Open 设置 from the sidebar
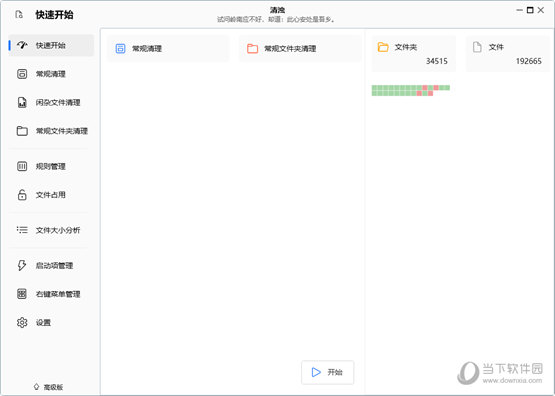The width and height of the screenshot is (555, 396). [51, 322]
